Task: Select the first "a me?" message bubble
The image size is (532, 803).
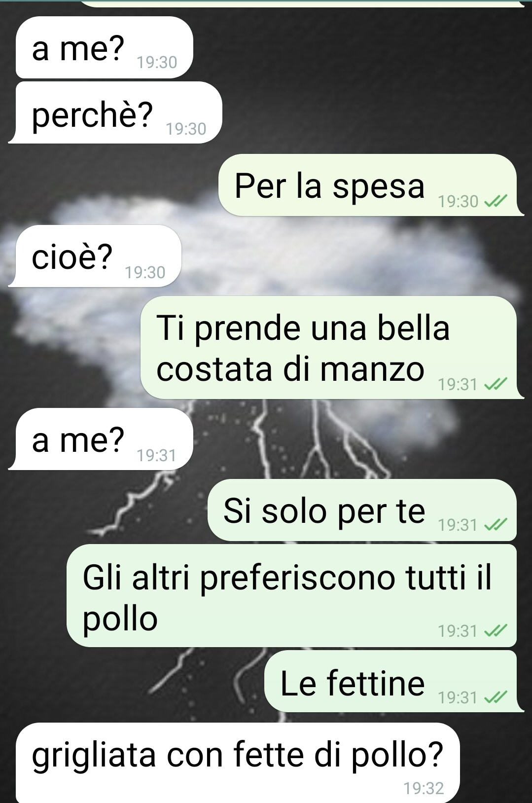Action: tap(104, 47)
